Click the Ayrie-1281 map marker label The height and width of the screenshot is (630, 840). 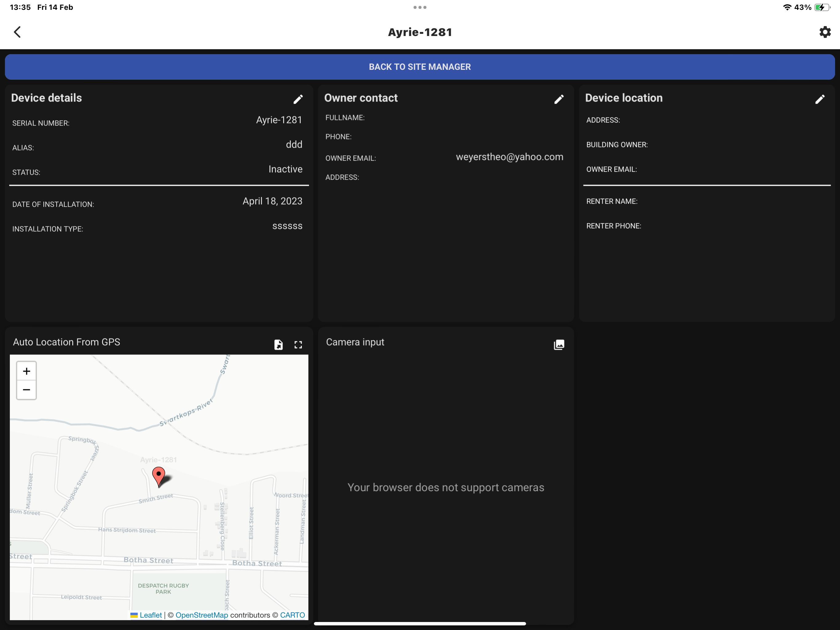[x=158, y=460]
